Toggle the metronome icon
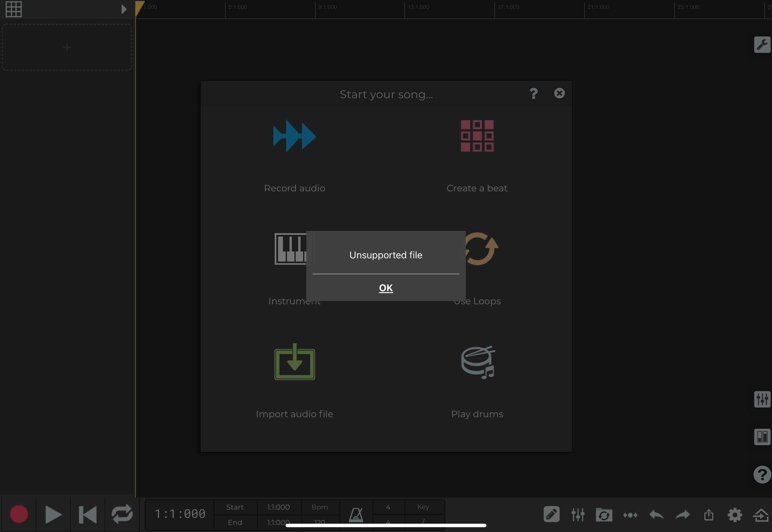Screen dimensions: 772x532 pos(356,515)
